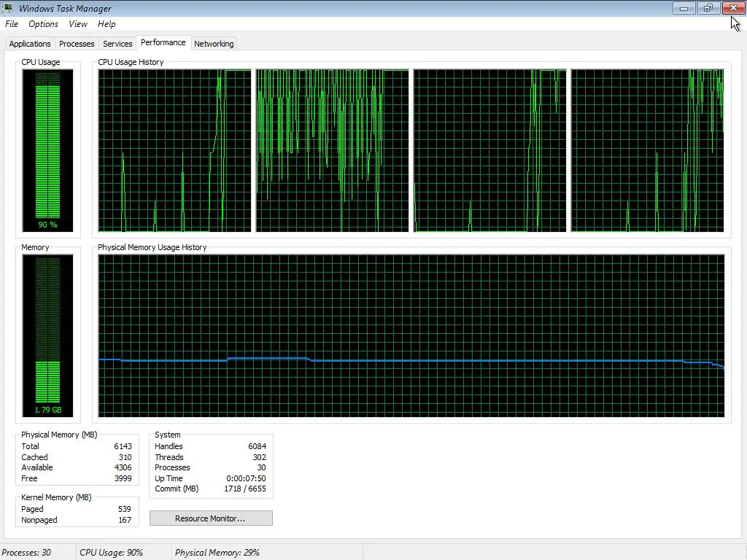The height and width of the screenshot is (560, 747).
Task: Click the Processes value 30 in System group
Action: tap(262, 467)
